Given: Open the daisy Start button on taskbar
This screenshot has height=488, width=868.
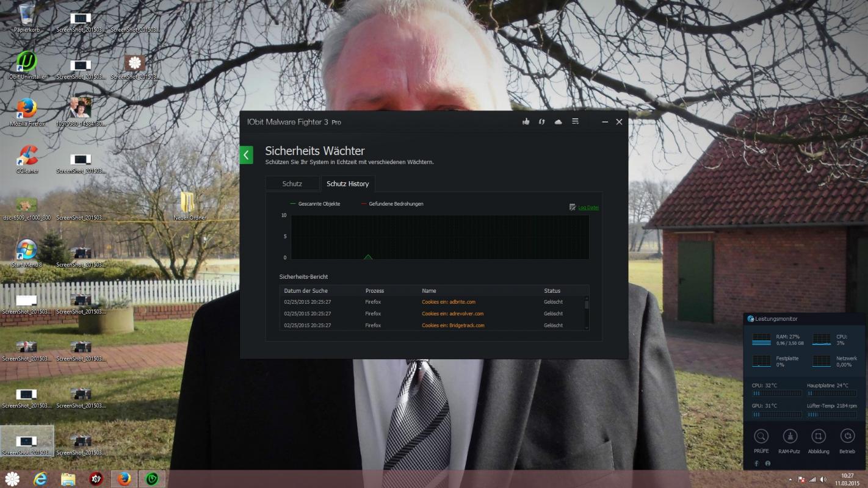Looking at the screenshot, I should [x=13, y=479].
